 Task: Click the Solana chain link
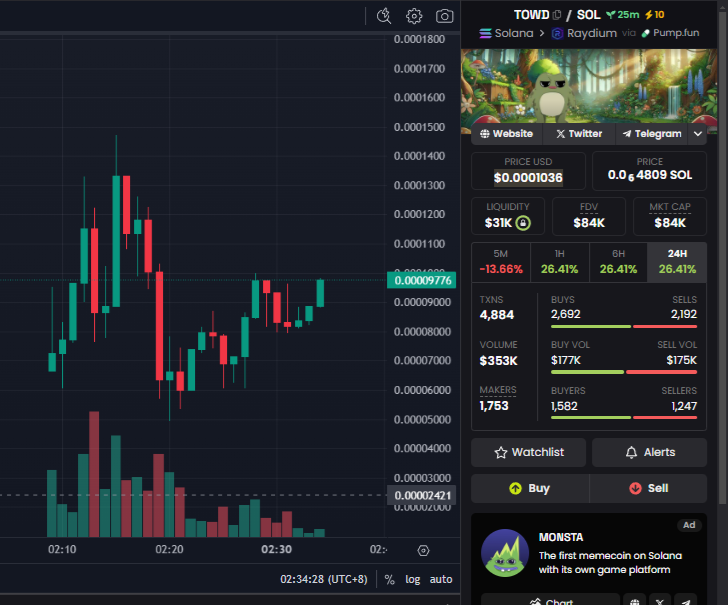pyautogui.click(x=506, y=33)
